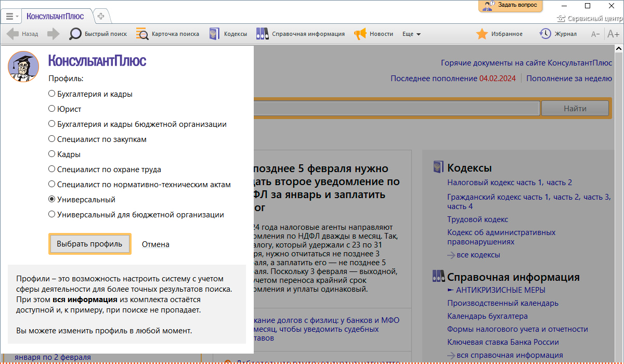The width and height of the screenshot is (624, 364).
Task: Open a new tab with plus button
Action: (101, 16)
